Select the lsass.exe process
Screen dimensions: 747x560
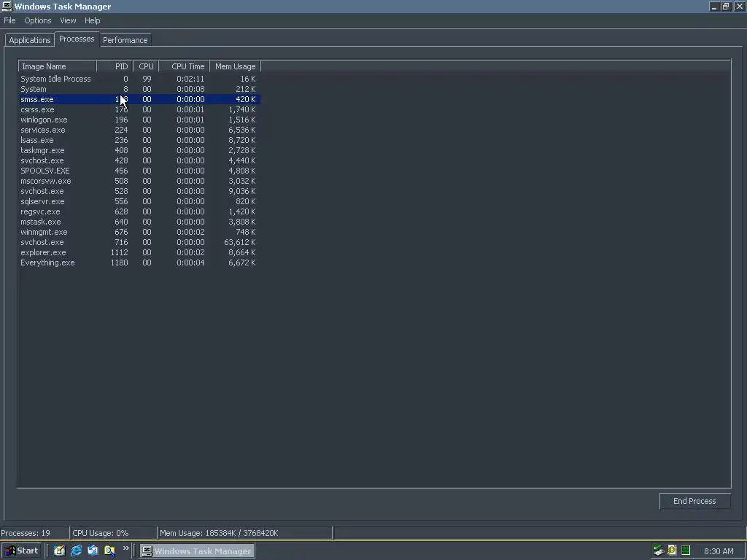(139, 141)
